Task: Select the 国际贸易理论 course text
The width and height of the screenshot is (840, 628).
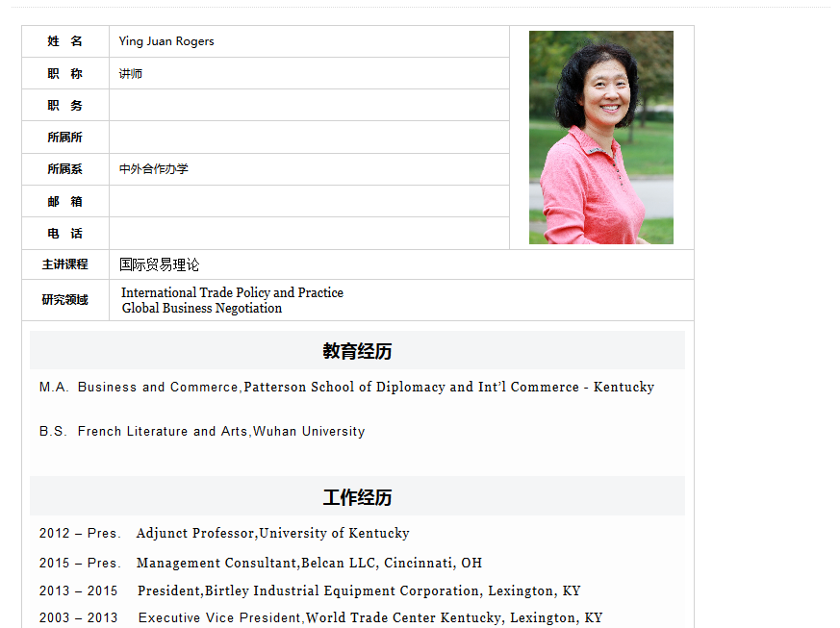Action: point(160,264)
